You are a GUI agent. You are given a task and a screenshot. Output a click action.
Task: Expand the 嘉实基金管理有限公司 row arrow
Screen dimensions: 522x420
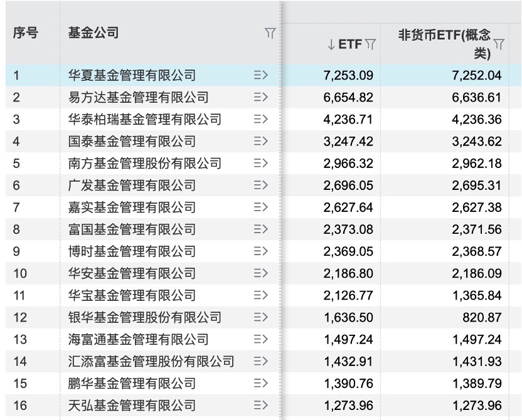pos(260,207)
